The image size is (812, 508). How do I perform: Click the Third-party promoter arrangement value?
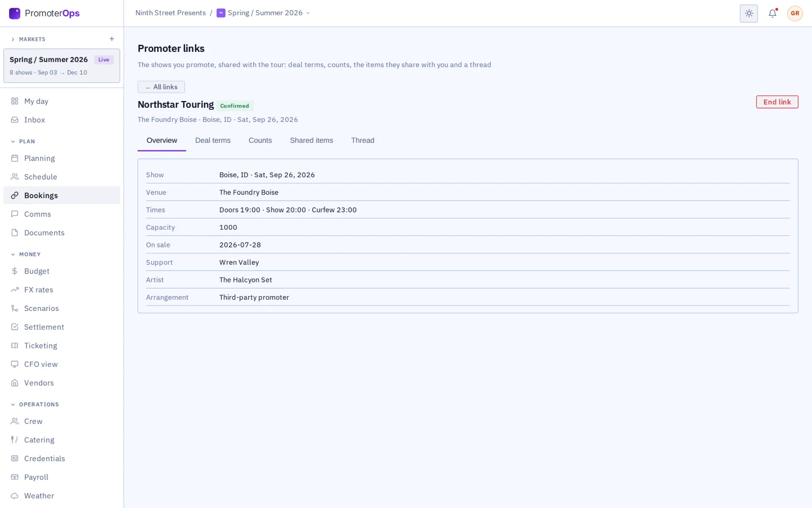pyautogui.click(x=254, y=298)
